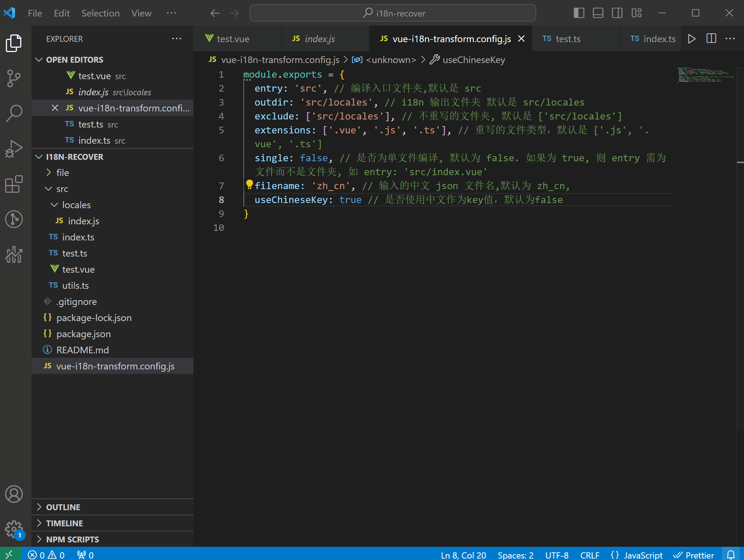Image resolution: width=744 pixels, height=560 pixels.
Task: Toggle the Secondary Side Bar layout
Action: coord(617,13)
